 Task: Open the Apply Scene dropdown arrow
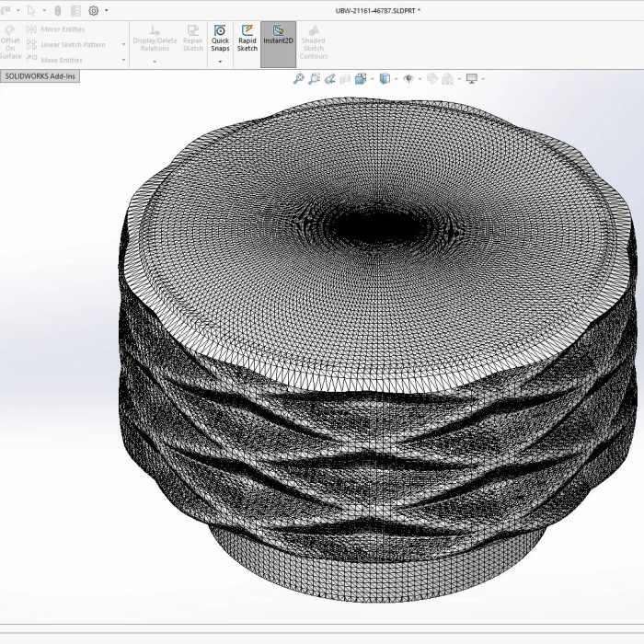pos(459,79)
